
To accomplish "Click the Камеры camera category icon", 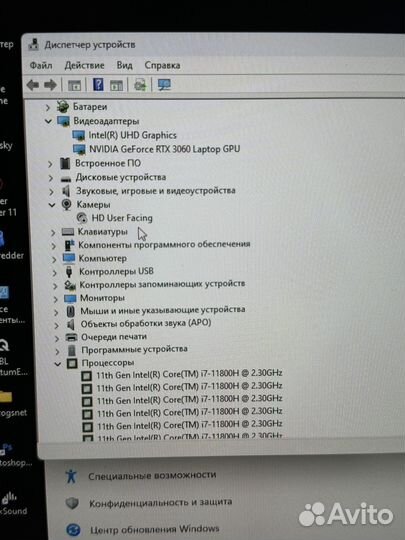I will pos(66,205).
